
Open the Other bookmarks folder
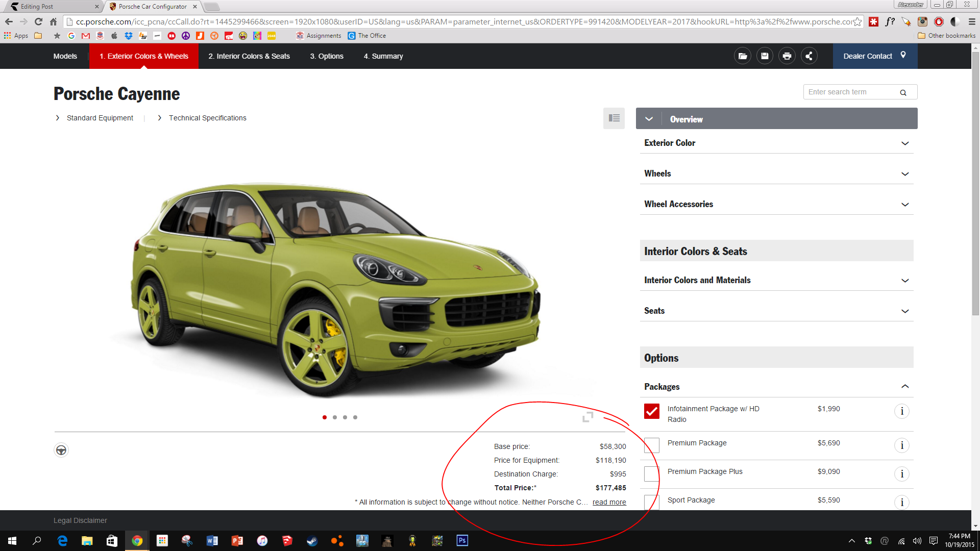tap(947, 36)
